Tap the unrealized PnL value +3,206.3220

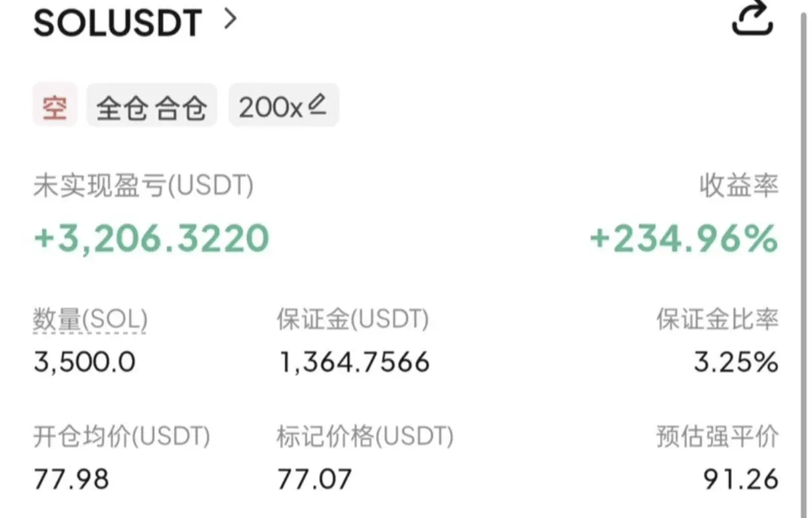152,238
